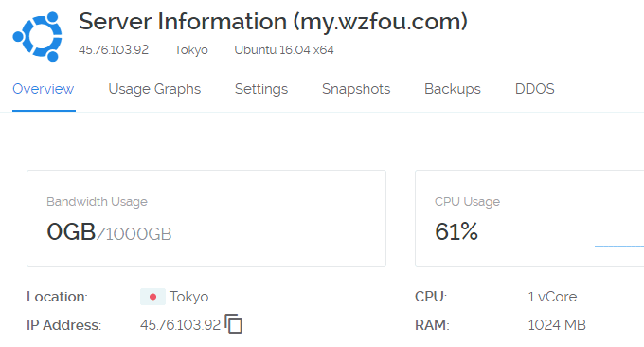The image size is (644, 347).
Task: Click the 0GB bandwidth value
Action: coord(71,231)
